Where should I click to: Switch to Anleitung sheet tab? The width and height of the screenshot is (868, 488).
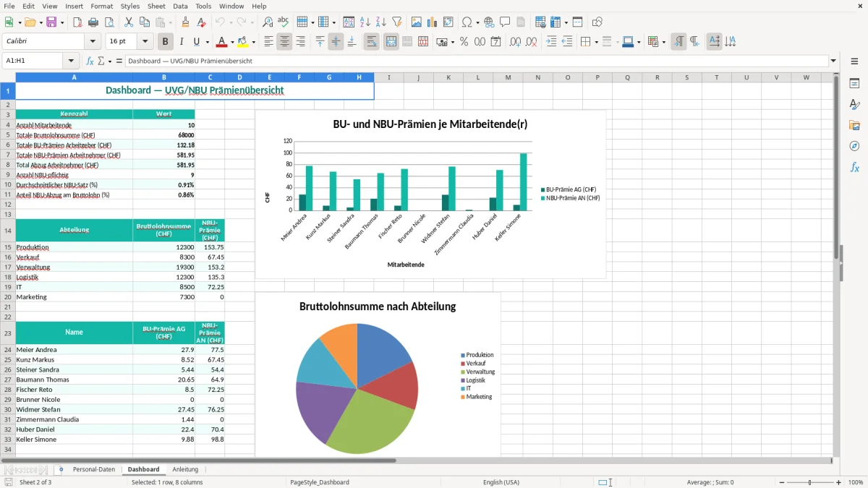[185, 469]
